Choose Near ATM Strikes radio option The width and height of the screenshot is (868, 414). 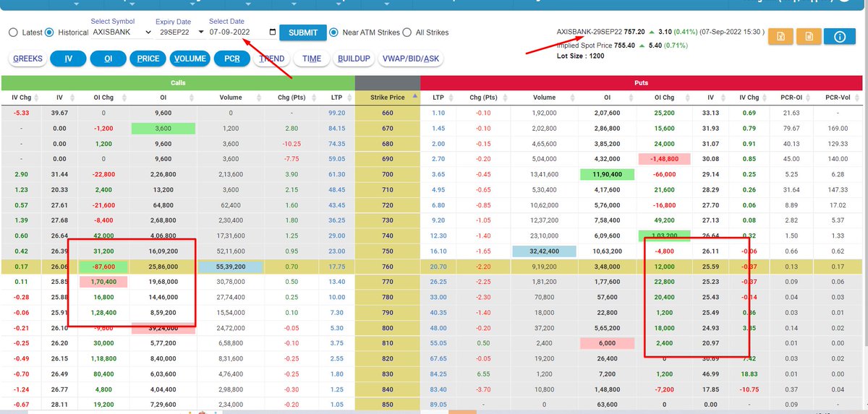(333, 33)
